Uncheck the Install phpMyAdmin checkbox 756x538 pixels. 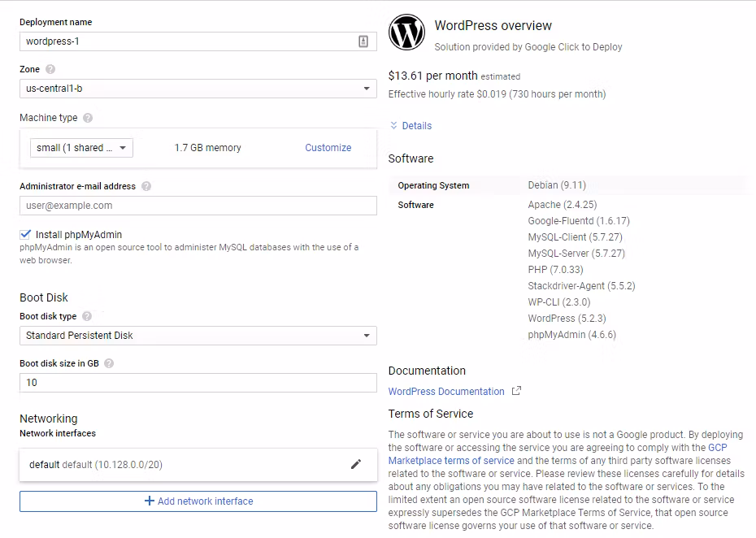24,232
